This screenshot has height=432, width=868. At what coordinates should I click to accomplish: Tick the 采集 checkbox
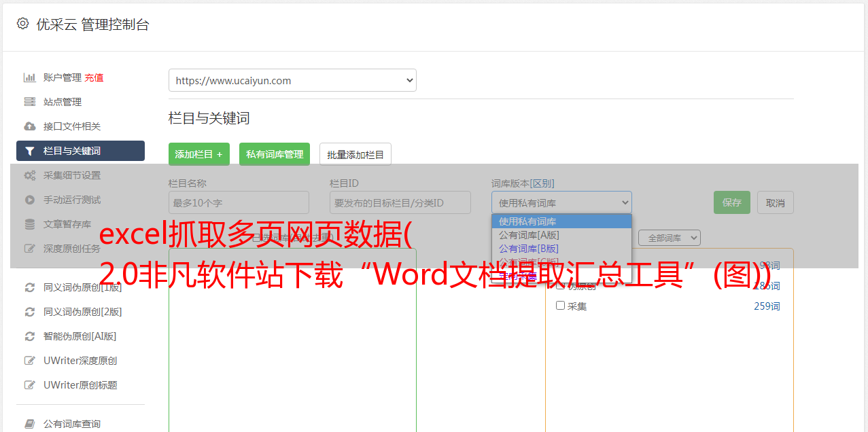561,306
